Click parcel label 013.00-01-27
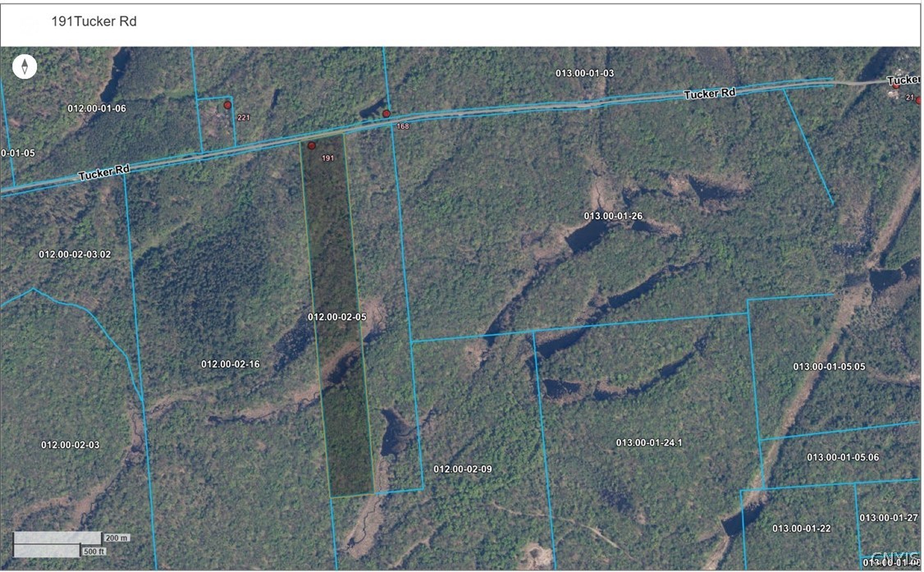 pos(889,518)
